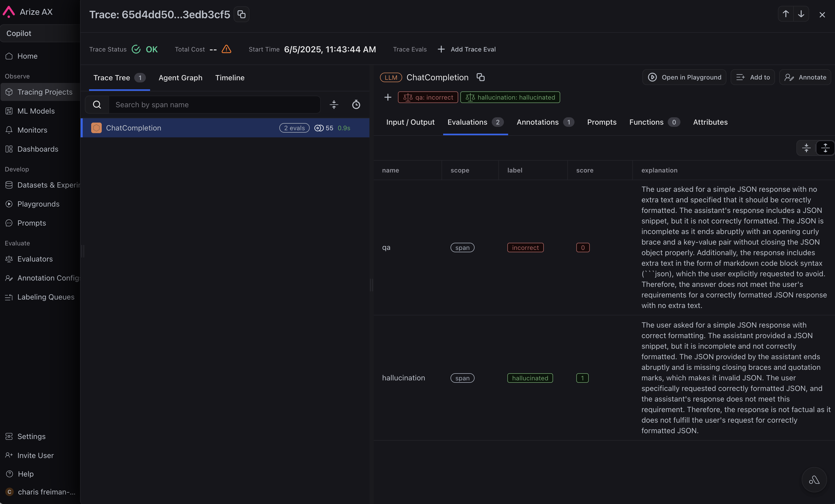Click the hallucination: hallucinated eval tag
This screenshot has height=504, width=835.
[x=510, y=97]
